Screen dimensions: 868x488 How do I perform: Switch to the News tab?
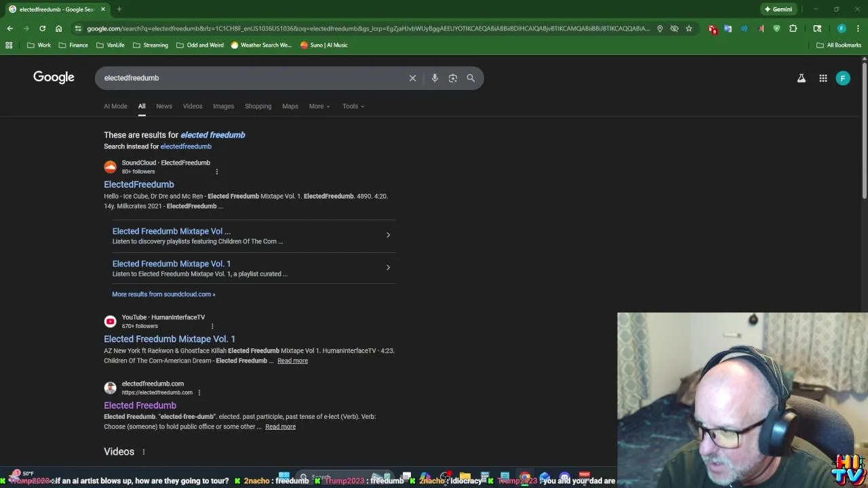point(164,106)
